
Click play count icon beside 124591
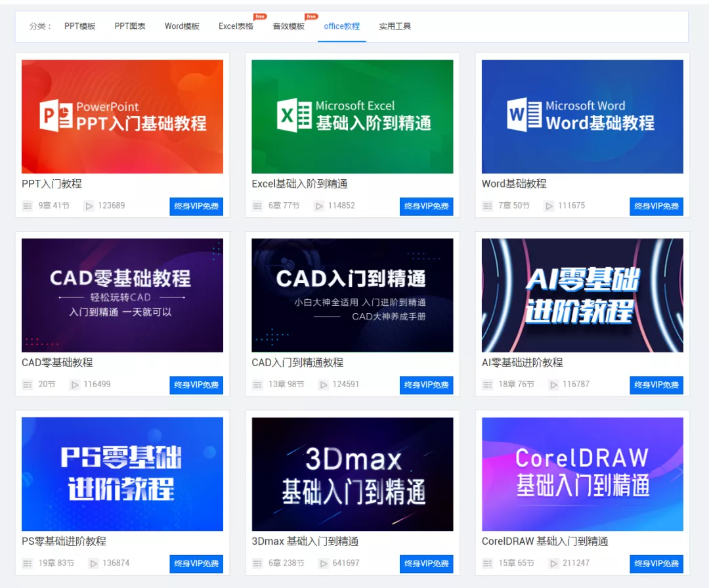pyautogui.click(x=323, y=385)
